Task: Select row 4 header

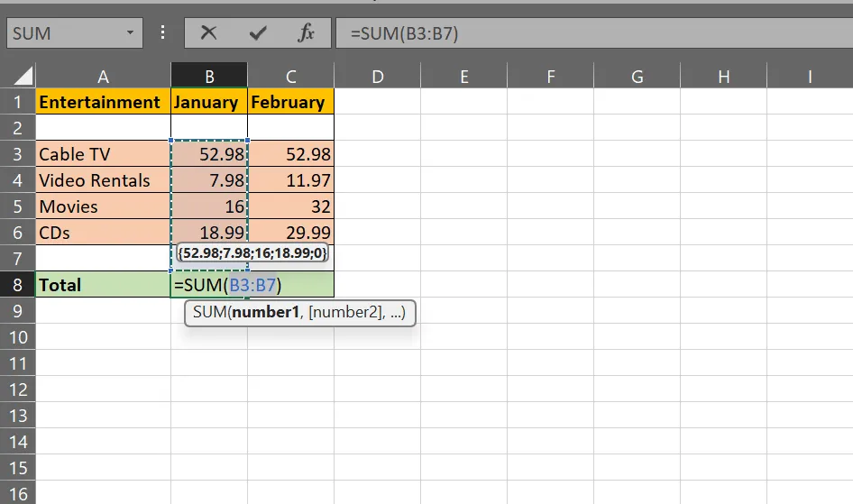Action: click(17, 180)
